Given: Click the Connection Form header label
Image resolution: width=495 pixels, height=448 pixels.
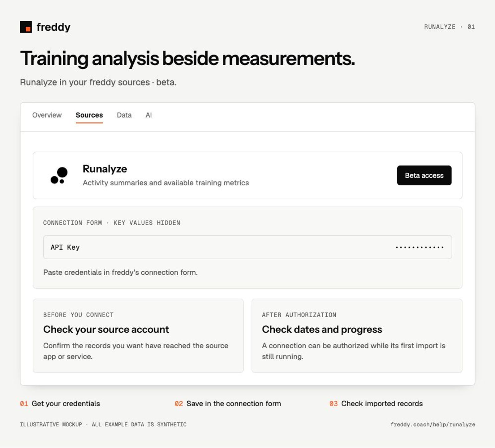Looking at the screenshot, I should point(112,223).
